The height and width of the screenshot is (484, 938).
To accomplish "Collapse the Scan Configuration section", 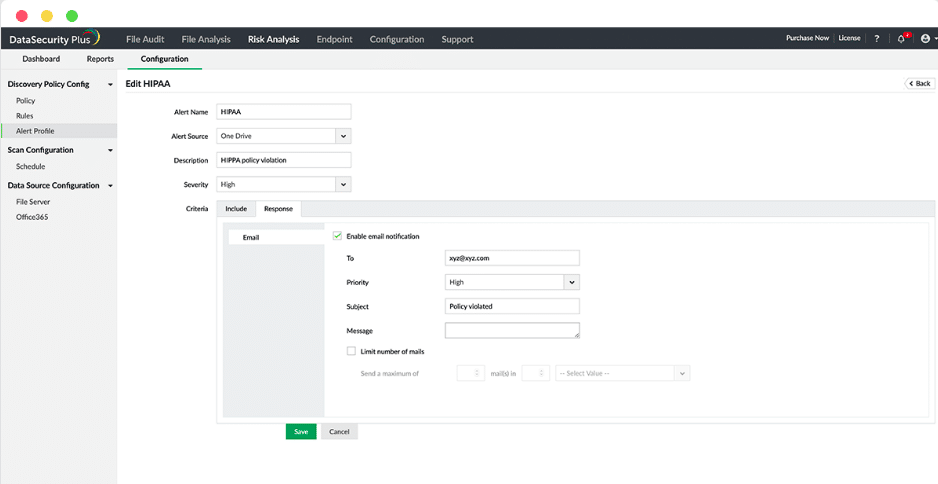I will [110, 150].
